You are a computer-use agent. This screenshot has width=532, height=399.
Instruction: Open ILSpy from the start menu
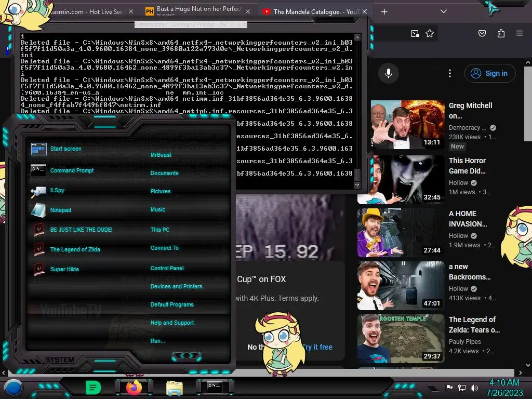[48, 191]
